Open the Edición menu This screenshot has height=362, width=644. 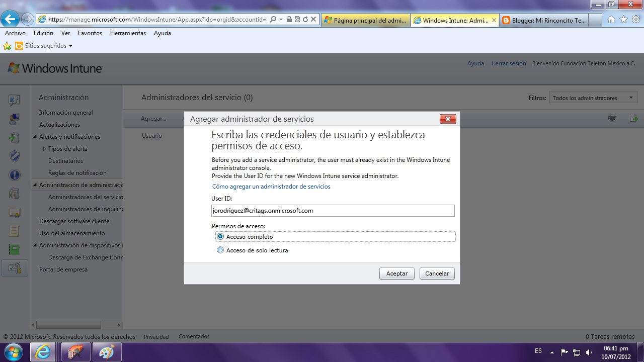coord(43,33)
